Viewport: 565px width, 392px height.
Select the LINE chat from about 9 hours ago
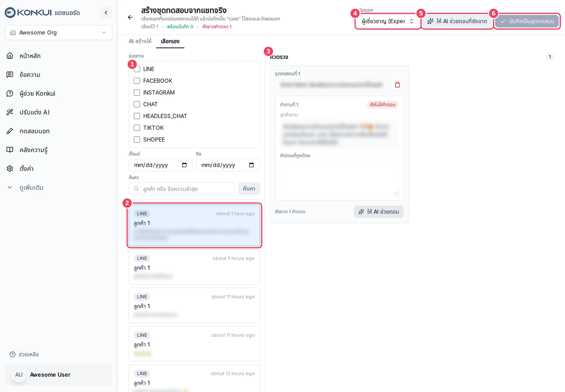tap(194, 267)
